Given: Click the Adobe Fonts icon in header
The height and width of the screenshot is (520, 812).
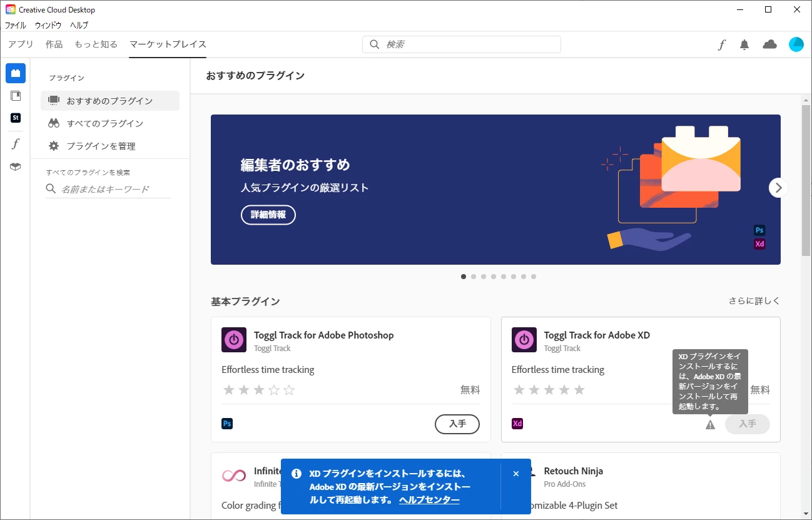Looking at the screenshot, I should point(721,44).
